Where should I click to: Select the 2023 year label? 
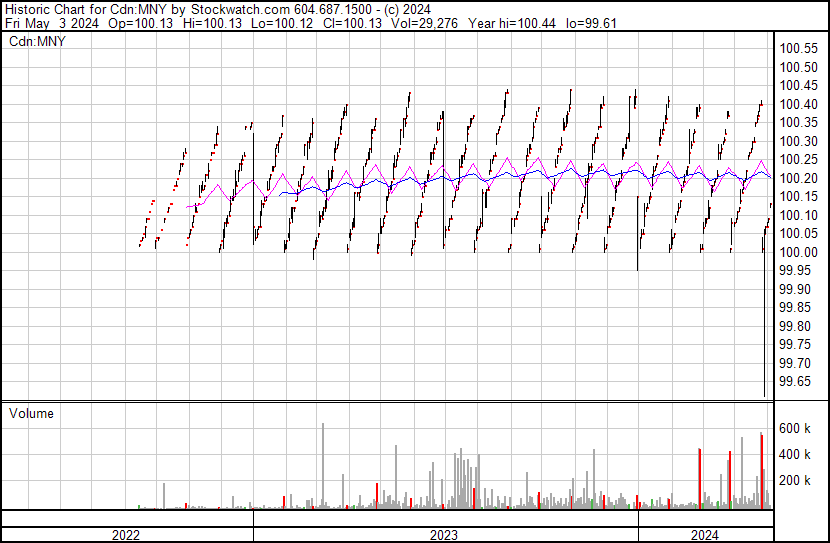coord(445,535)
